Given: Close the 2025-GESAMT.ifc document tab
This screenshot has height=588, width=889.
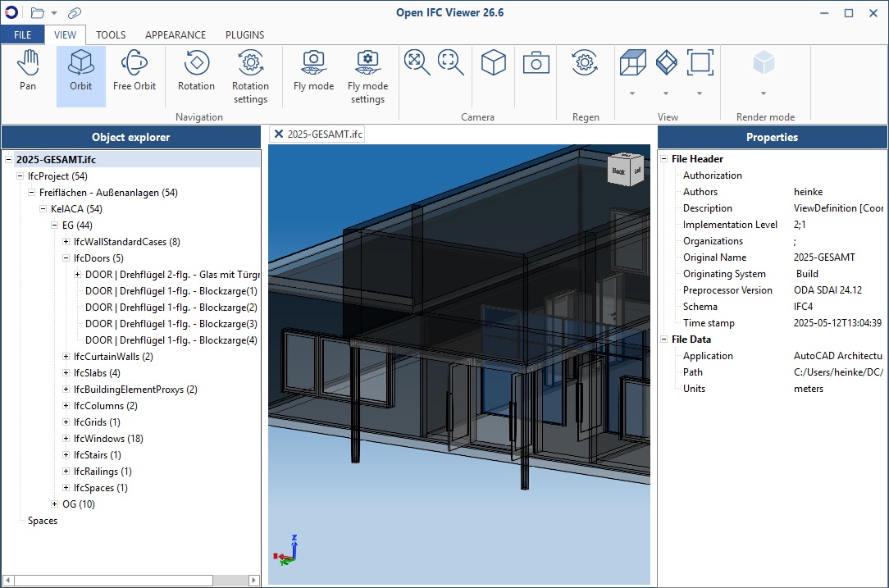Looking at the screenshot, I should (x=278, y=134).
